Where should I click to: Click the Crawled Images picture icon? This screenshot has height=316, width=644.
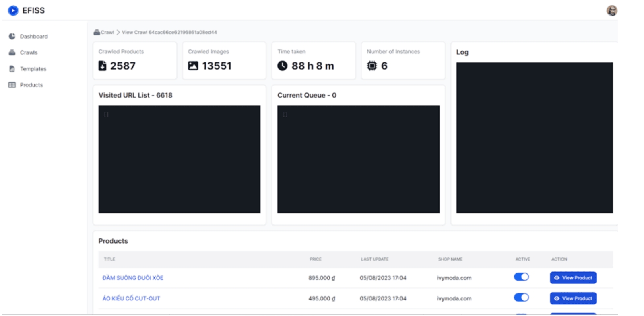pyautogui.click(x=193, y=66)
